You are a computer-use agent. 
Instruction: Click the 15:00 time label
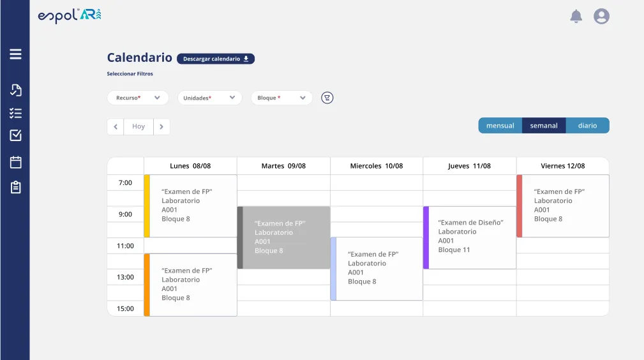tap(125, 309)
